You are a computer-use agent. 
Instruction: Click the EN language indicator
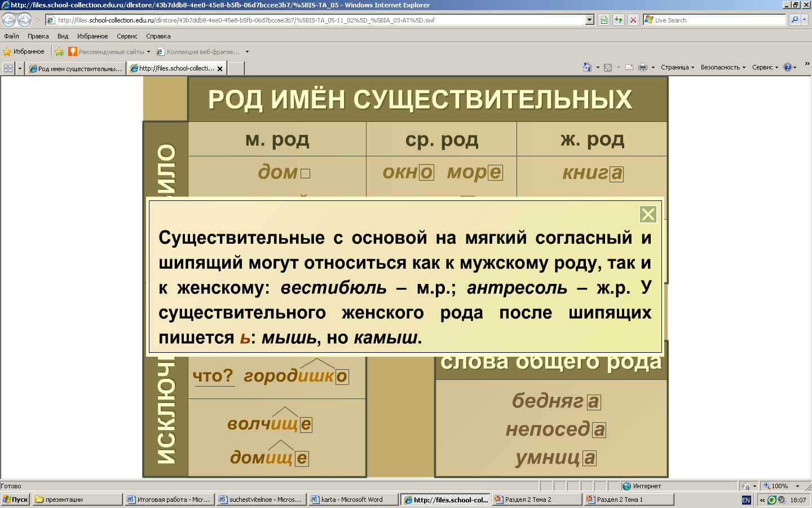[x=746, y=500]
